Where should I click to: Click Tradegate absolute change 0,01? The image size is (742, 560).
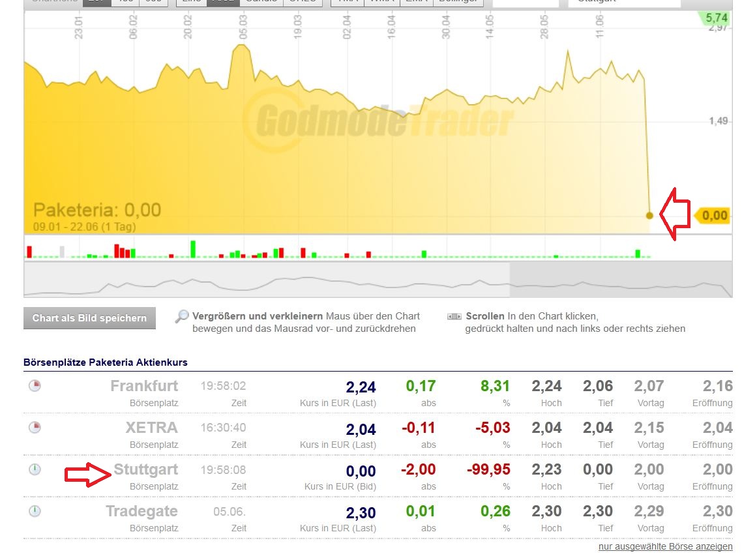point(421,511)
